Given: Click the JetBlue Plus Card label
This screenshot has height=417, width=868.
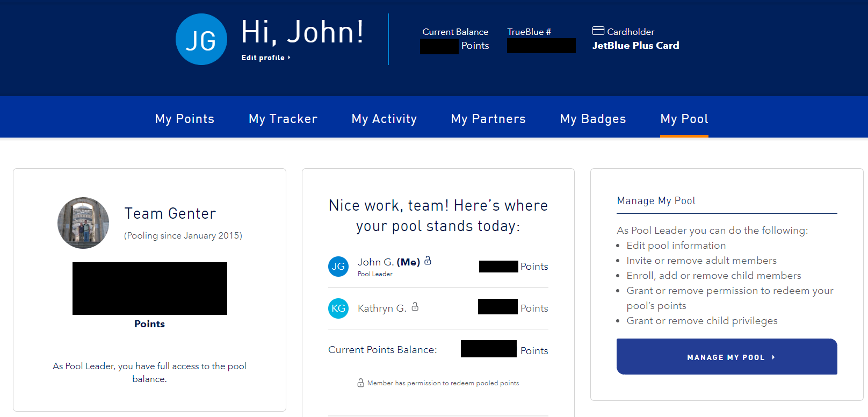Looking at the screenshot, I should coord(635,46).
